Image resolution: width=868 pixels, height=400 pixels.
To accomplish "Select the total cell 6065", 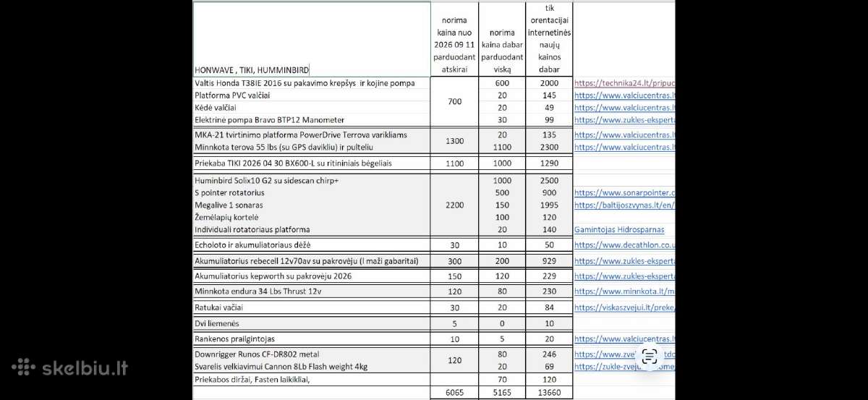I will point(454,393).
